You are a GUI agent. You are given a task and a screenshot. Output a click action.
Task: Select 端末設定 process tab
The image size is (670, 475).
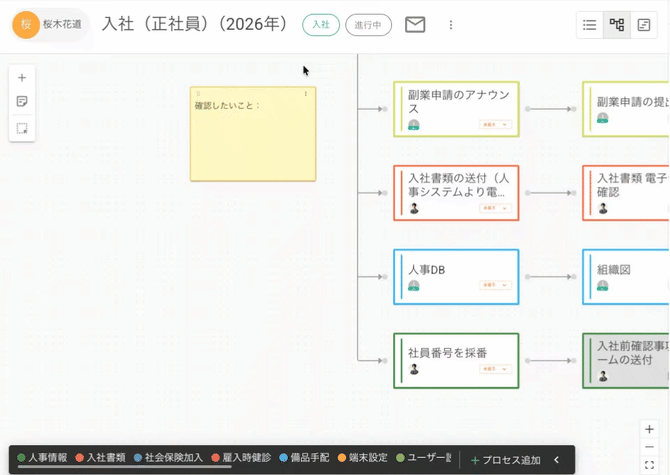pos(363,457)
